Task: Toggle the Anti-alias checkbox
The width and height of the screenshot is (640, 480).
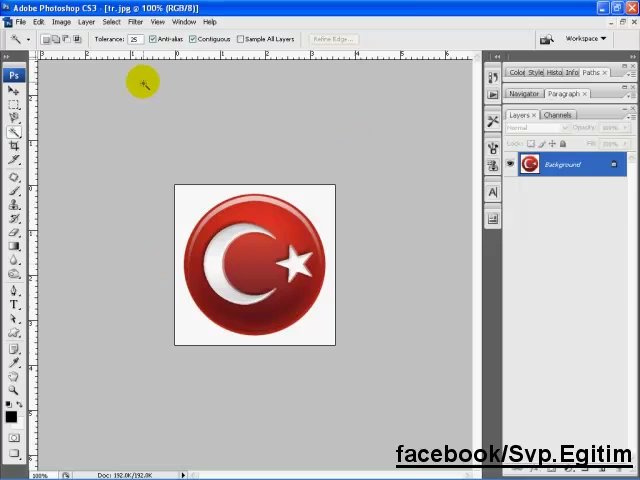Action: click(152, 39)
